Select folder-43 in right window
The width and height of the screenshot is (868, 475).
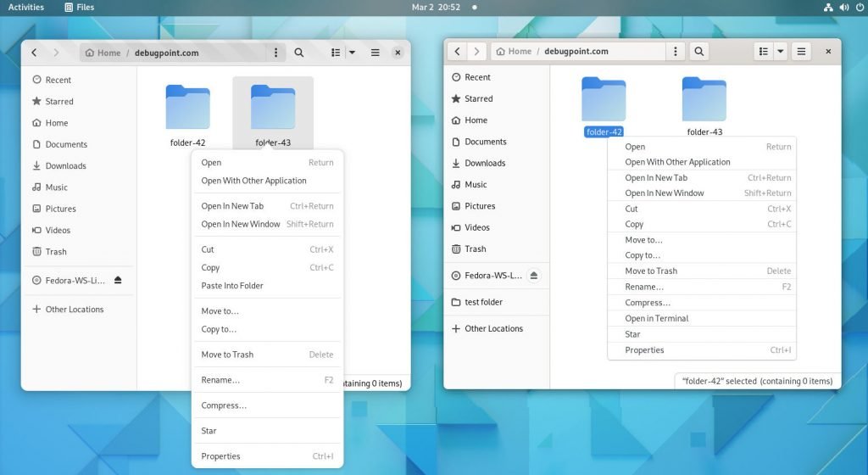pos(704,106)
